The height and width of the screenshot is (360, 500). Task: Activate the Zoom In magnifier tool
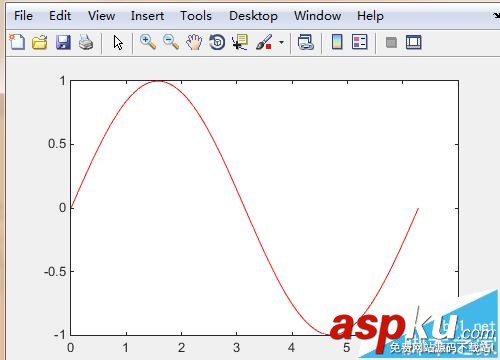(x=148, y=42)
